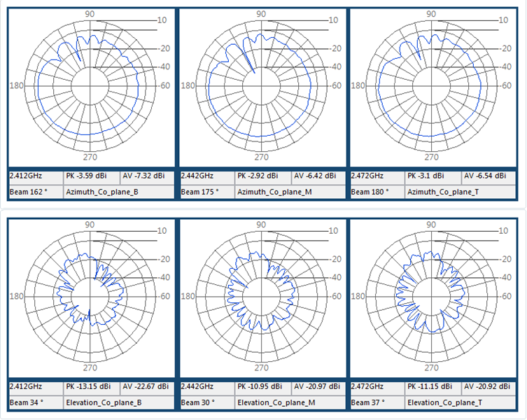Click the Beam 175° field
Screen dimensions: 527x420
(206, 190)
